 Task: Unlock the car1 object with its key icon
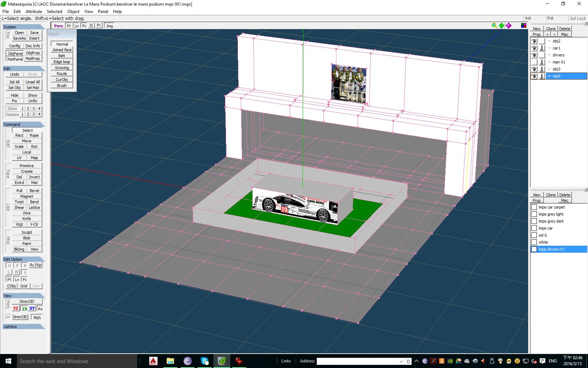pyautogui.click(x=542, y=48)
